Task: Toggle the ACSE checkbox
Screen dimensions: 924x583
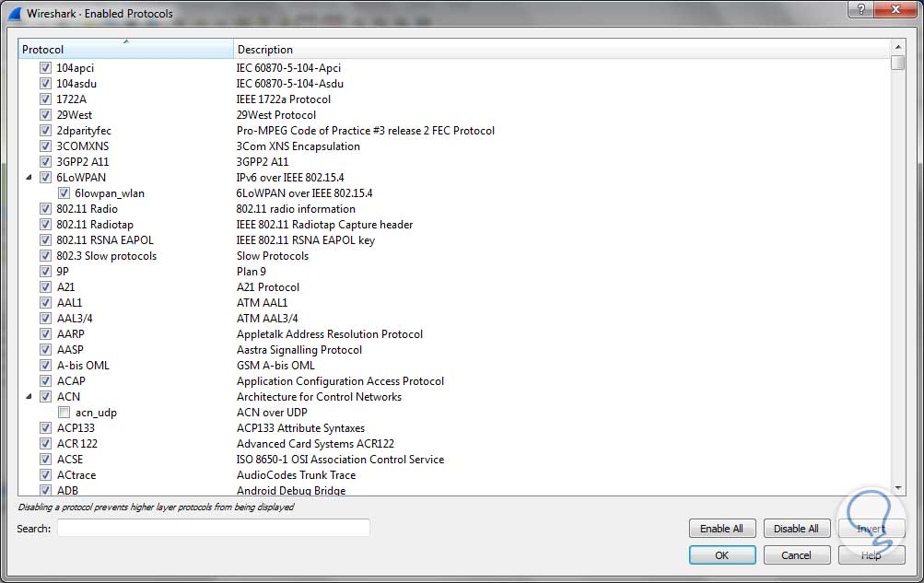Action: click(x=45, y=460)
